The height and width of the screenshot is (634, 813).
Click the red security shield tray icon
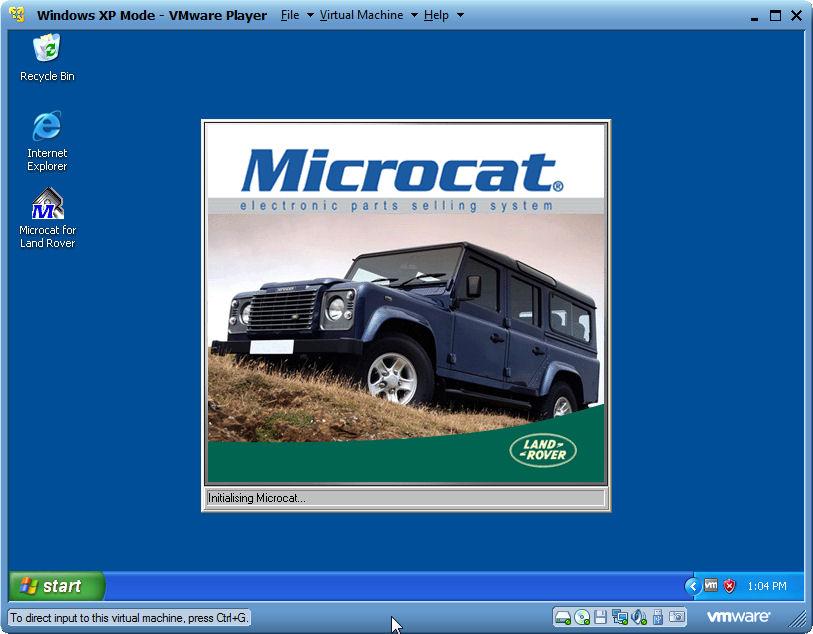729,586
